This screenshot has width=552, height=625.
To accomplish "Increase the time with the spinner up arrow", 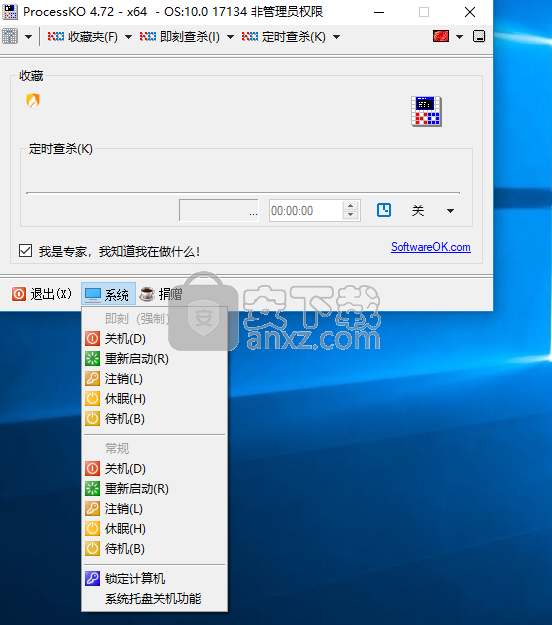I will click(x=350, y=206).
